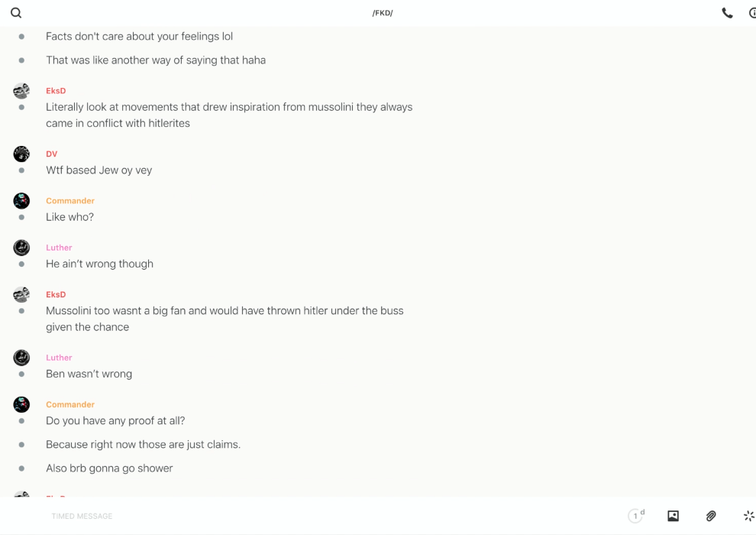
Task: Select the "Because right now those are just claims" message
Action: pos(143,444)
